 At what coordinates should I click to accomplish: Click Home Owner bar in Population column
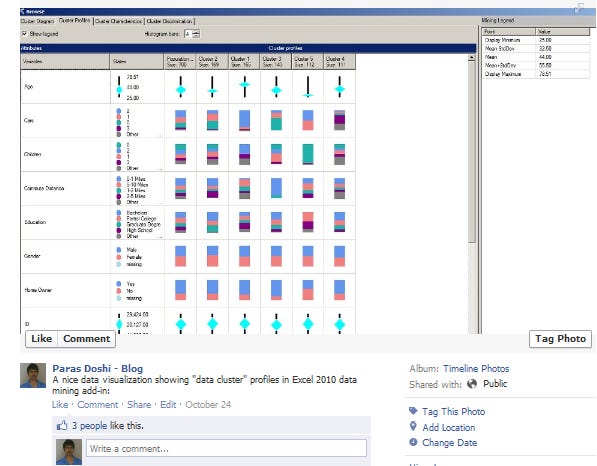coord(180,290)
